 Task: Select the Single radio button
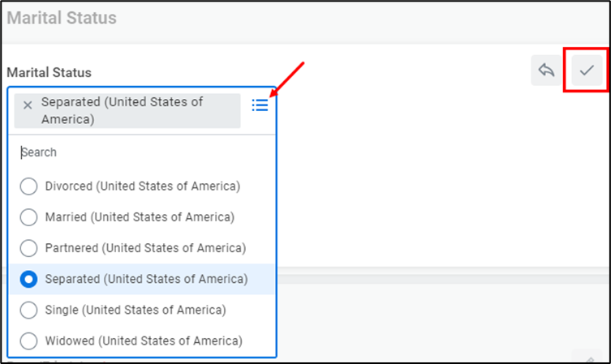pyautogui.click(x=28, y=310)
